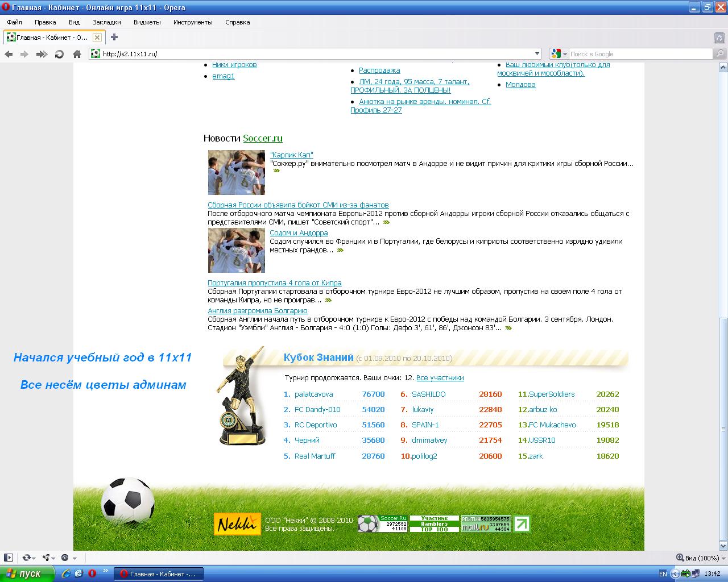This screenshot has height=582, width=728.
Task: Expand the address bar history dropdown
Action: [537, 54]
